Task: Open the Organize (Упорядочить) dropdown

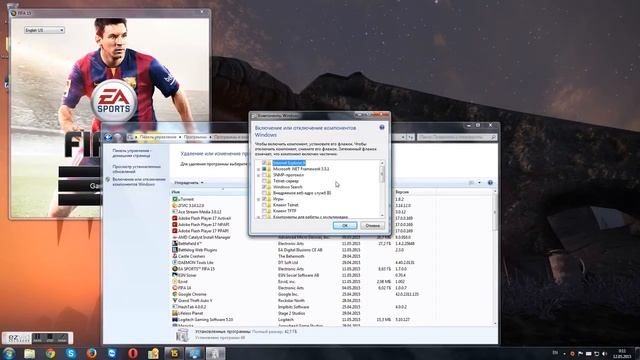Action: coord(189,182)
